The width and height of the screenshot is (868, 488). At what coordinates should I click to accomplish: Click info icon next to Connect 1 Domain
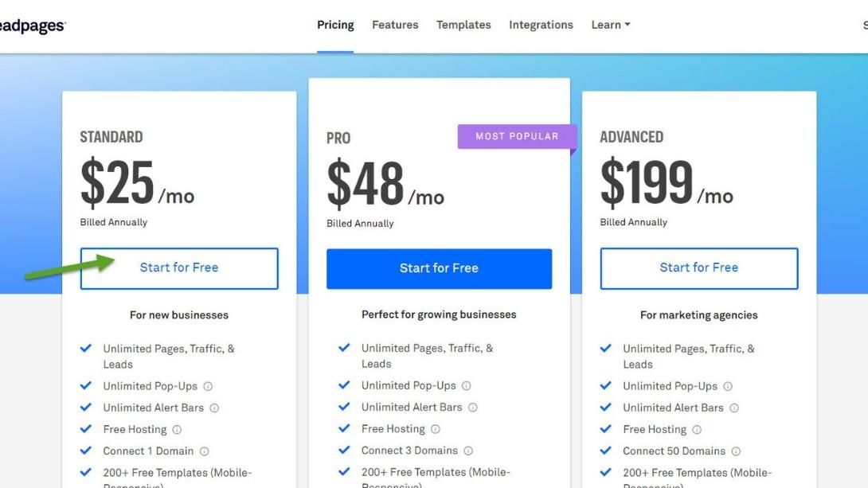point(204,451)
